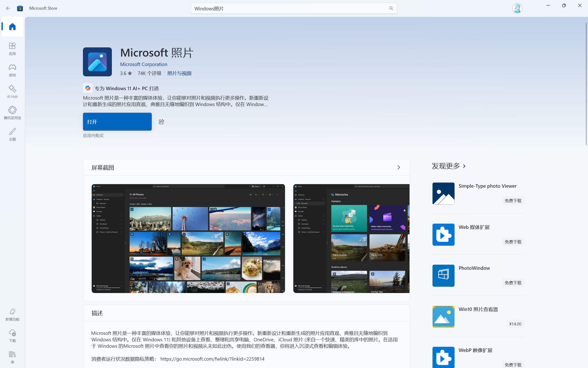Open the Simple-Type photo Viewer app icon
The width and height of the screenshot is (588, 368).
pos(443,193)
